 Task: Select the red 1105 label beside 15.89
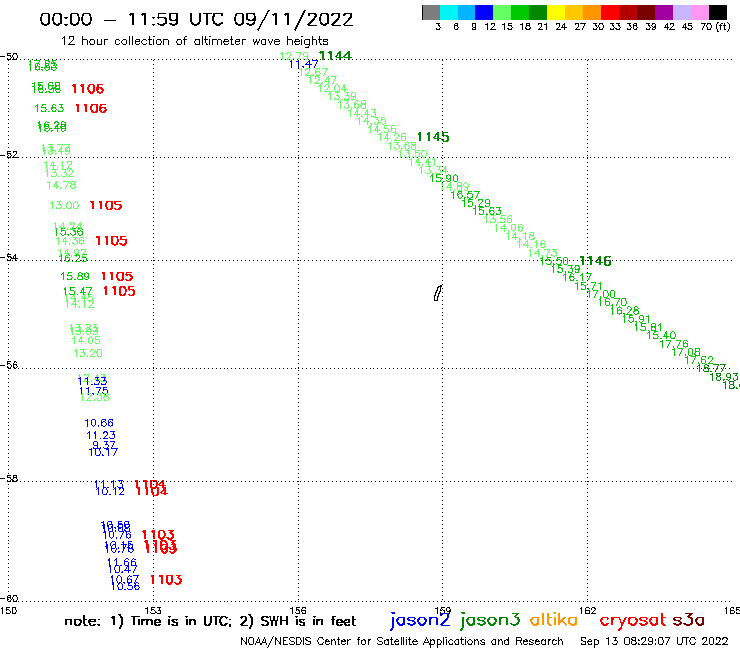coord(117,276)
